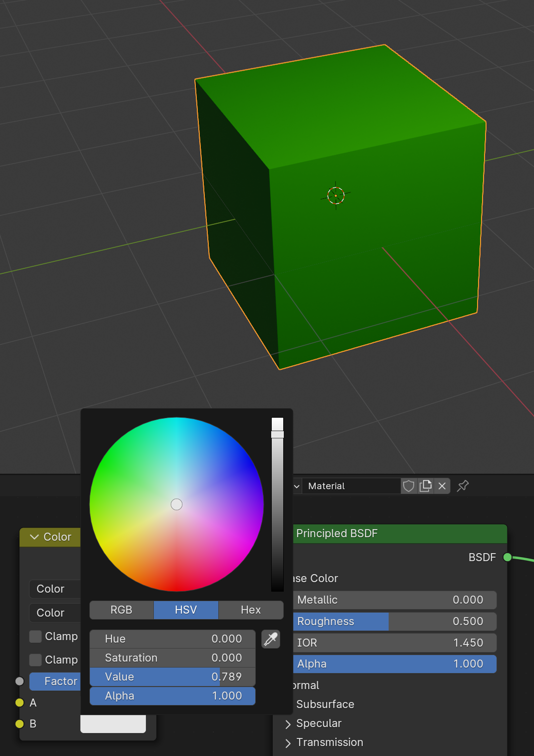Enable the first Clamp checkbox

(35, 637)
